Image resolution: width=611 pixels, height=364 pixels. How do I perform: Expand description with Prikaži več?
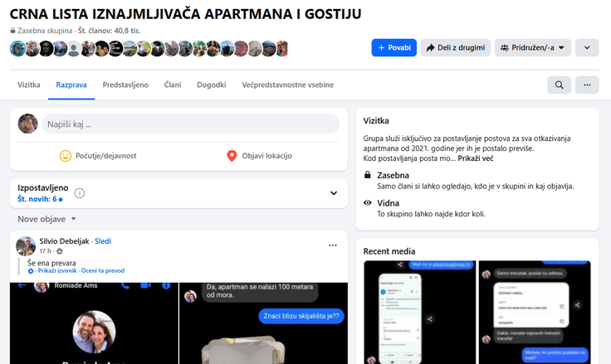pos(476,158)
